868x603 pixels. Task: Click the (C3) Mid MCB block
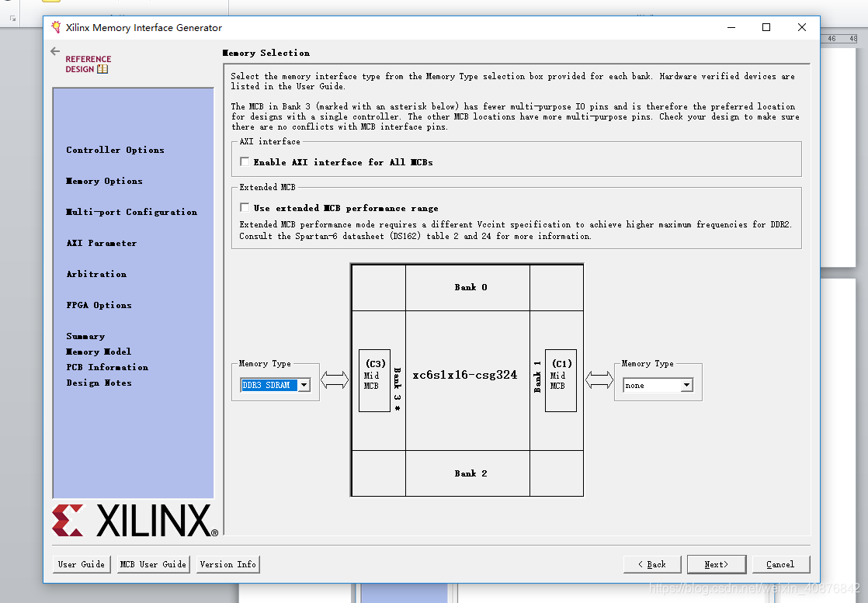(375, 380)
